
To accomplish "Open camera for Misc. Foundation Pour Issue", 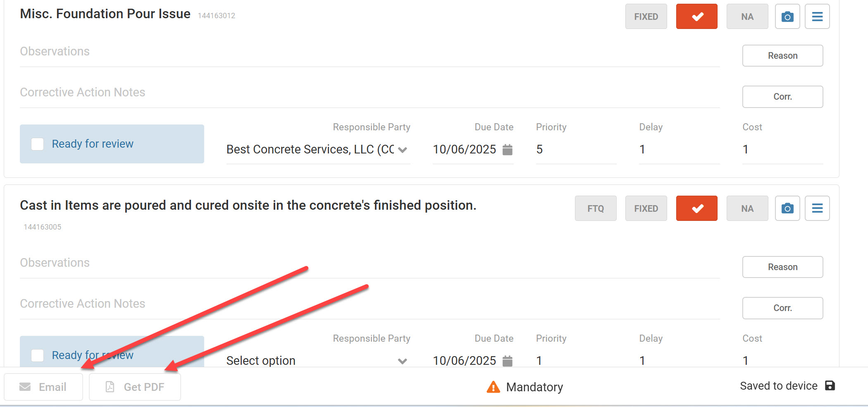I will [x=787, y=17].
